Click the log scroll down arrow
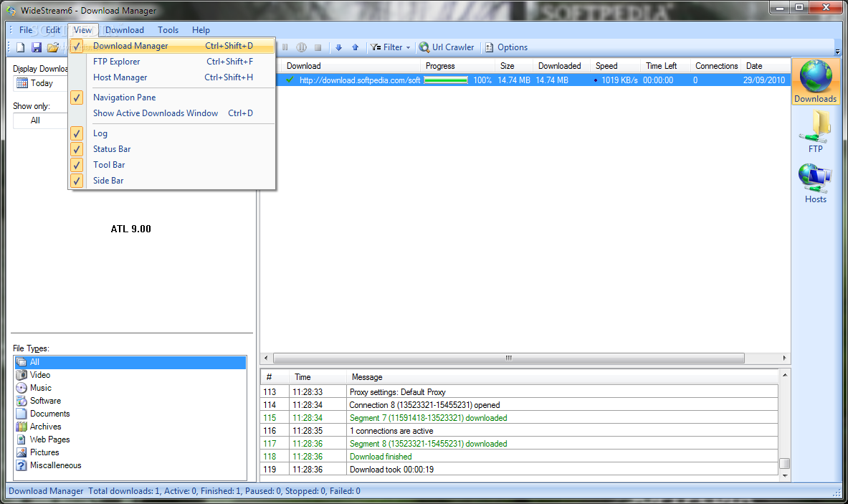 [x=785, y=476]
